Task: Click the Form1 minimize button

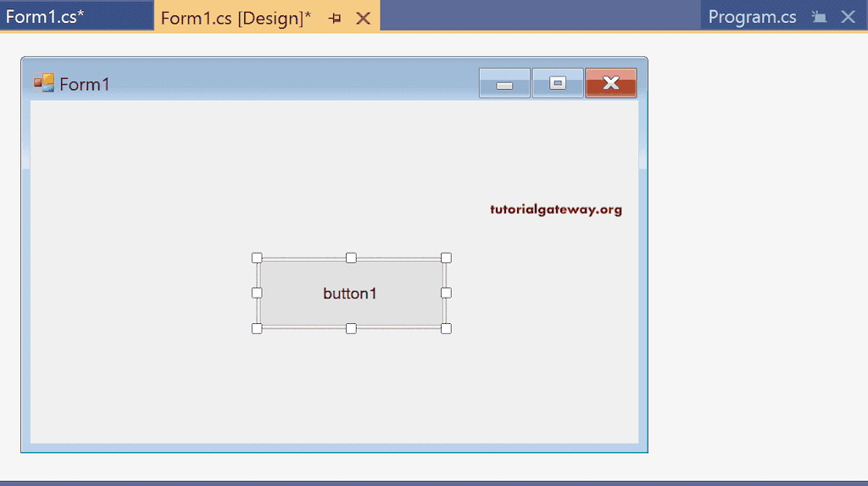Action: click(x=504, y=83)
